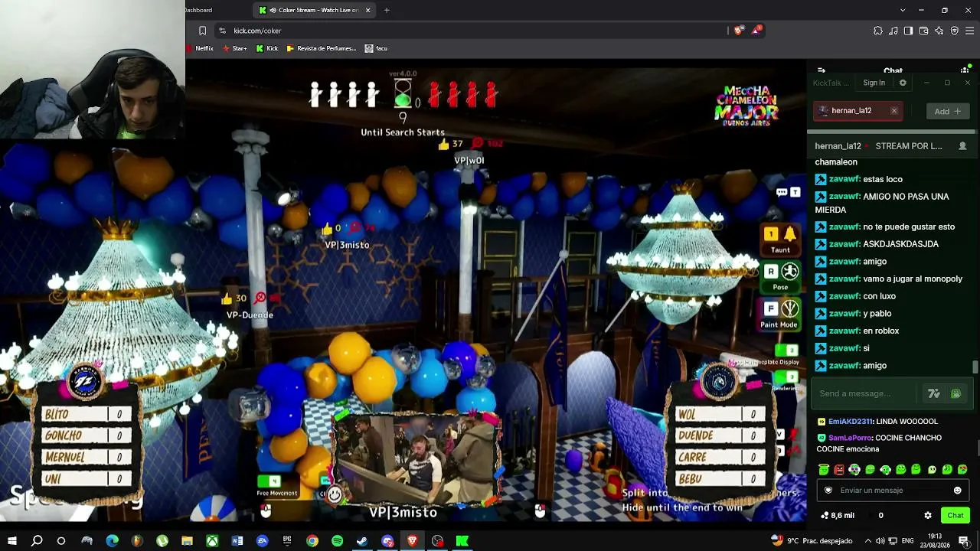Close the Coker Stream tab
The height and width of the screenshot is (551, 980).
(x=368, y=10)
